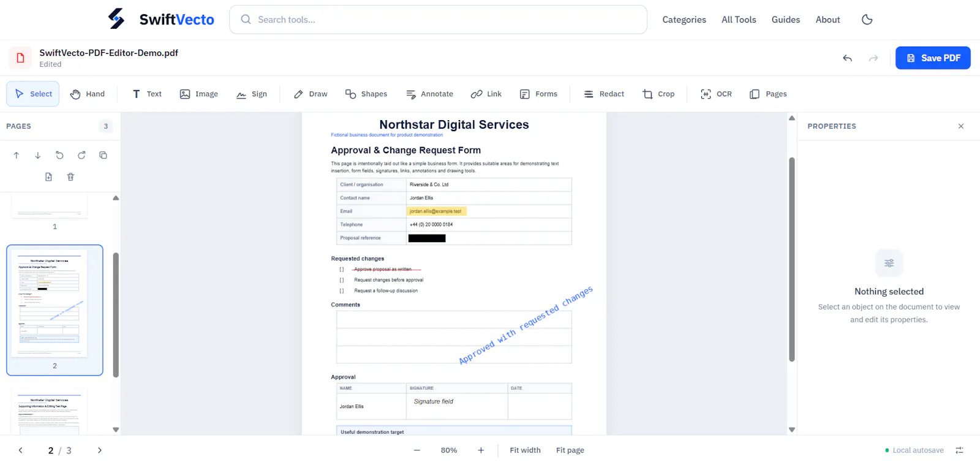The image size is (980, 462).
Task: Select the Redact tool
Action: coord(604,94)
